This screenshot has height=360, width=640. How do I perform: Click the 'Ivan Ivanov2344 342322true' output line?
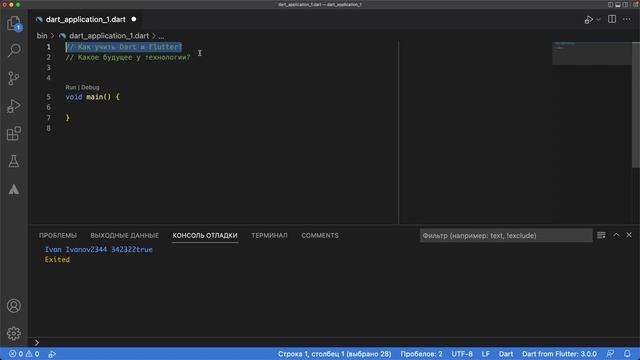pos(98,249)
